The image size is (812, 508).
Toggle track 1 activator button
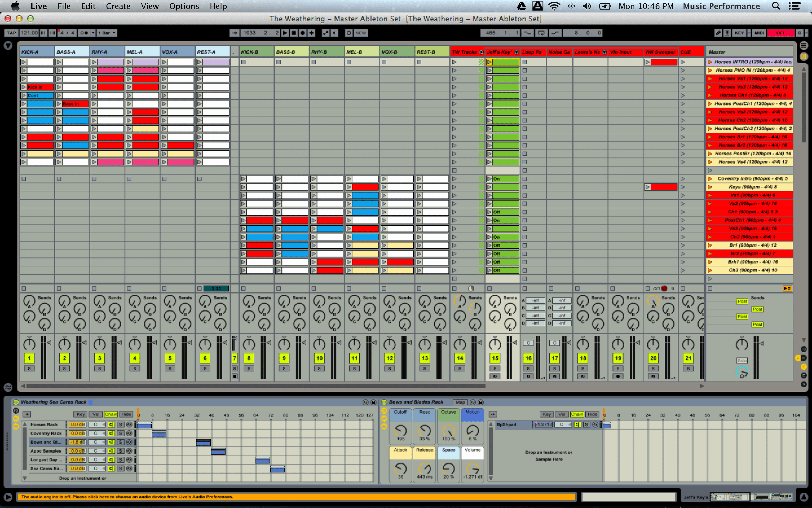pos(29,358)
